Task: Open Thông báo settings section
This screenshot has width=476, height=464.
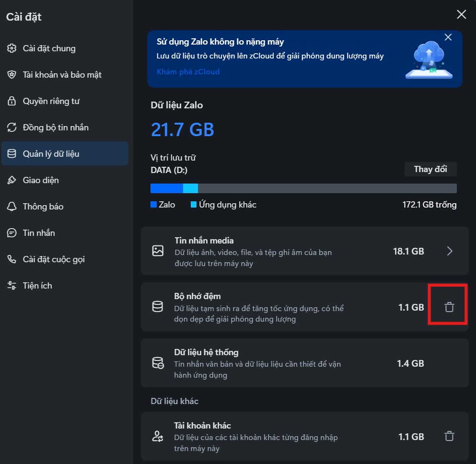Action: pos(65,207)
